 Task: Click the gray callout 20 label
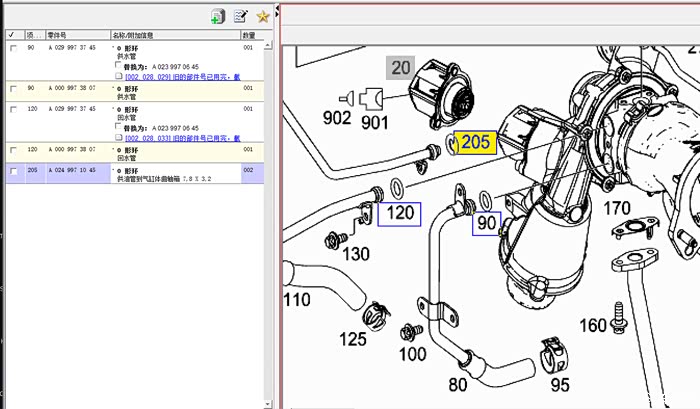[x=401, y=68]
